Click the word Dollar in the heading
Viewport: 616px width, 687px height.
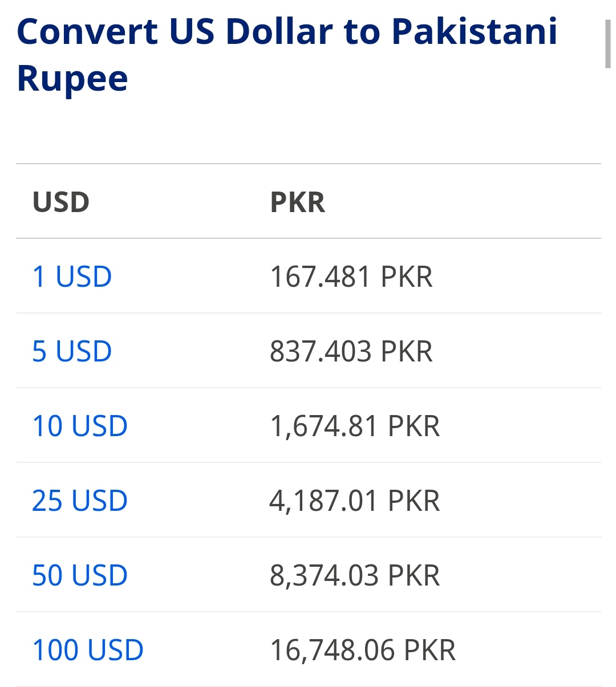(x=279, y=31)
